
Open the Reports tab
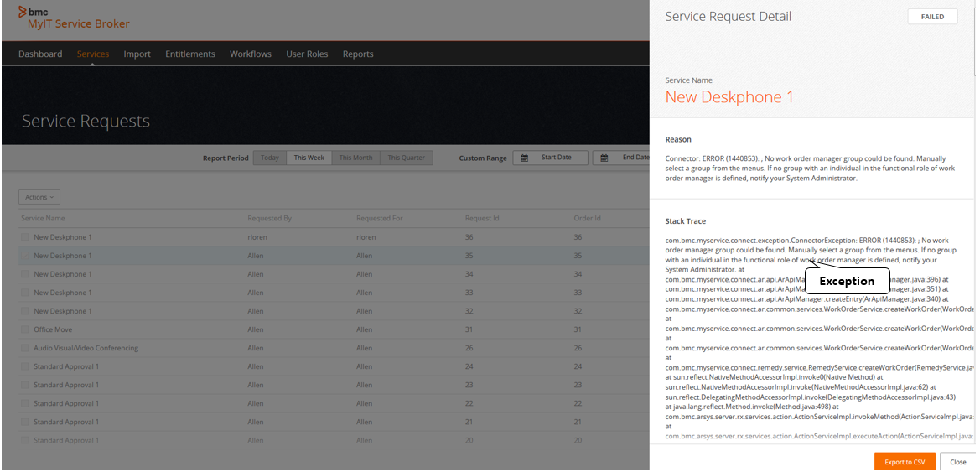click(x=358, y=54)
